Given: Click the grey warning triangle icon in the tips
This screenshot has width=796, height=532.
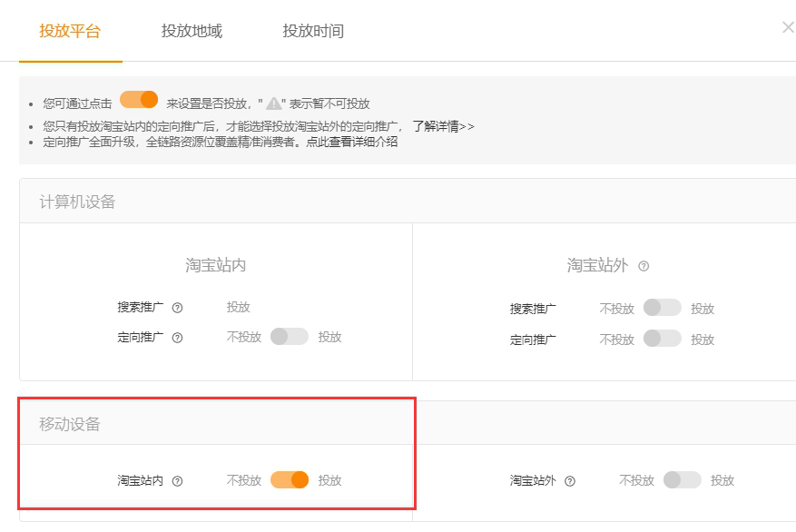Looking at the screenshot, I should [273, 103].
